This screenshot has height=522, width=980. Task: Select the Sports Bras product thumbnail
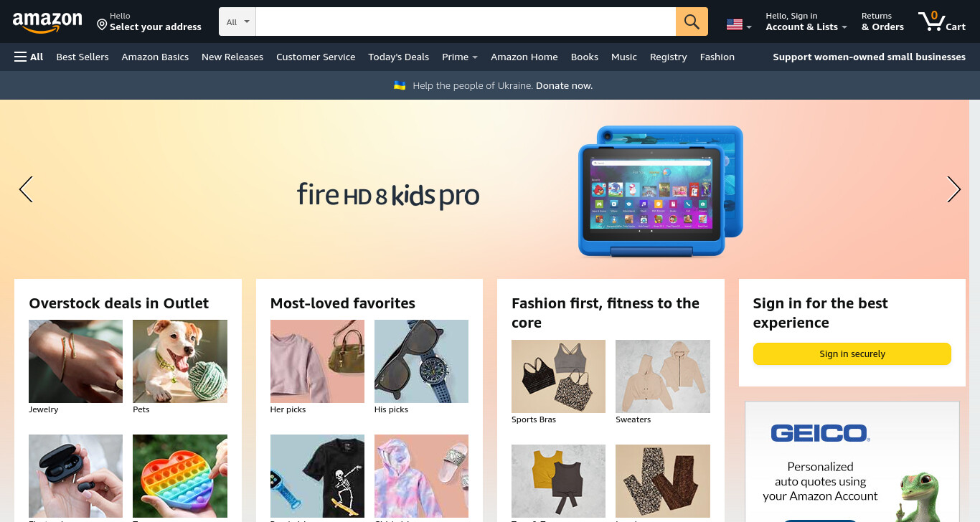558,376
